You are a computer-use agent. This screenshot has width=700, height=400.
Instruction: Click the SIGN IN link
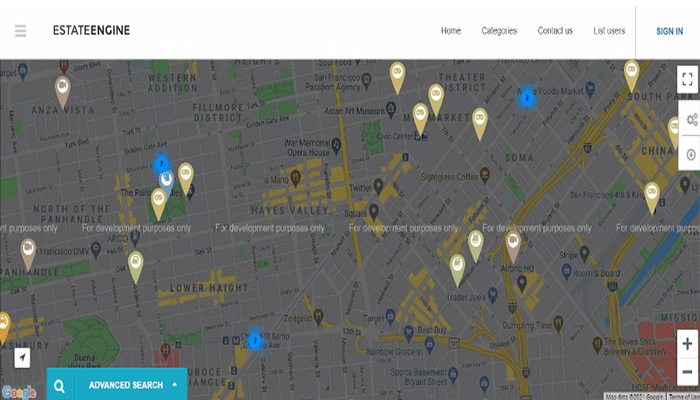[669, 31]
